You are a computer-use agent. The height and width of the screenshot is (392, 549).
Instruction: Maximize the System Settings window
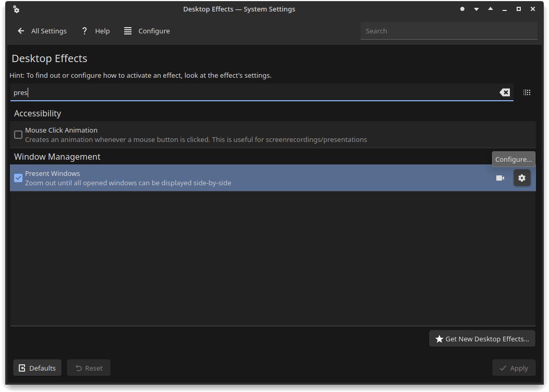[519, 9]
